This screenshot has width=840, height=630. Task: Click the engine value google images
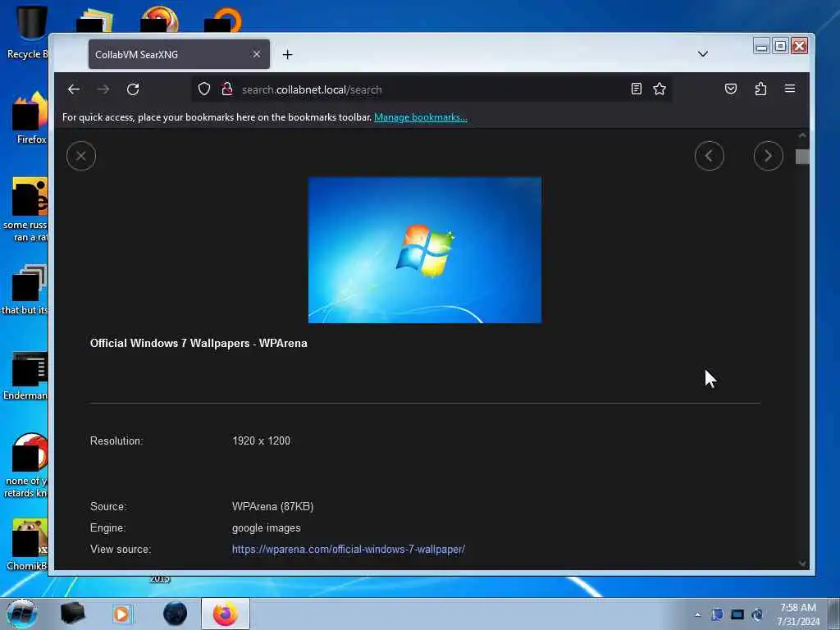pyautogui.click(x=267, y=527)
